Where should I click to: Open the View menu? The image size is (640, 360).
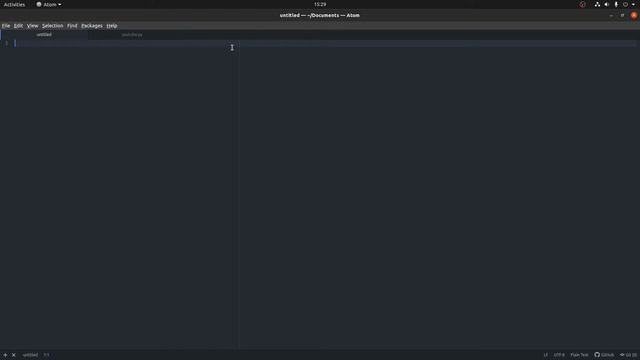(x=32, y=26)
